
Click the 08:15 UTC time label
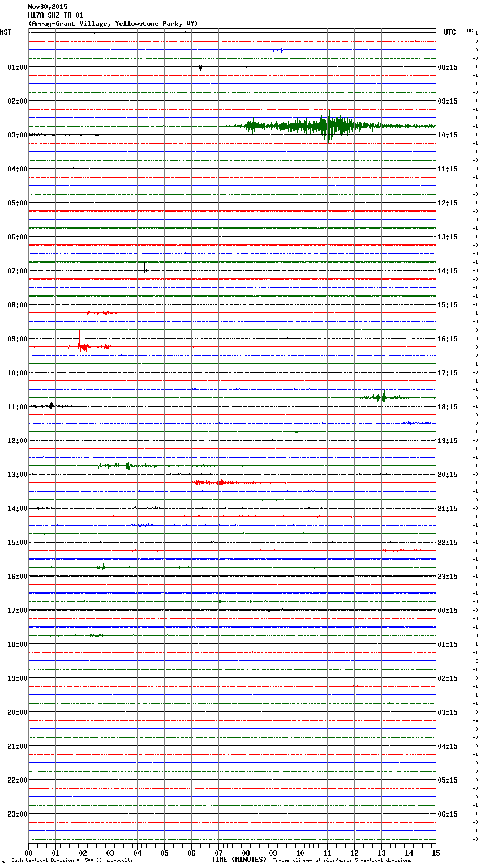[448, 67]
